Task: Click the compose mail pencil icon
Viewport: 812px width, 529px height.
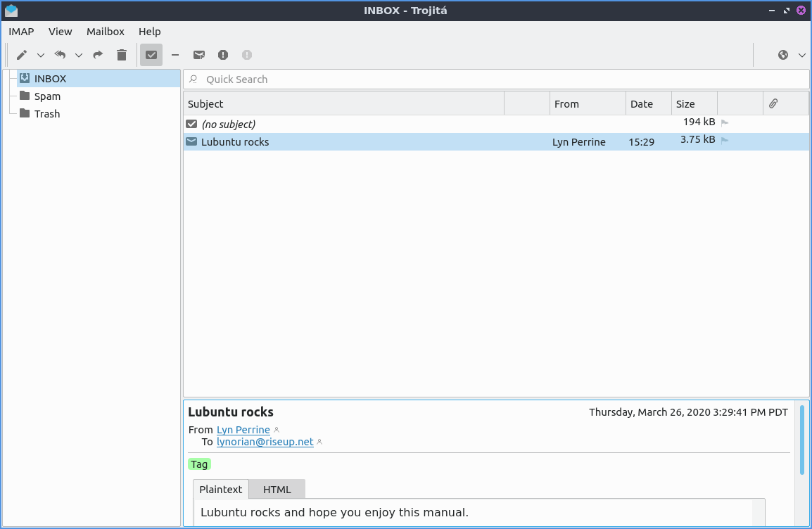Action: click(x=22, y=55)
